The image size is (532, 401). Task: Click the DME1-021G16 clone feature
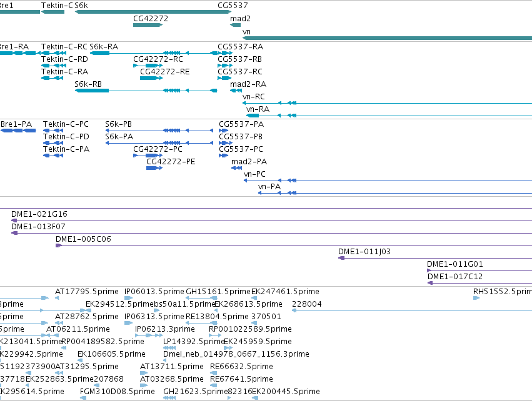click(x=271, y=220)
